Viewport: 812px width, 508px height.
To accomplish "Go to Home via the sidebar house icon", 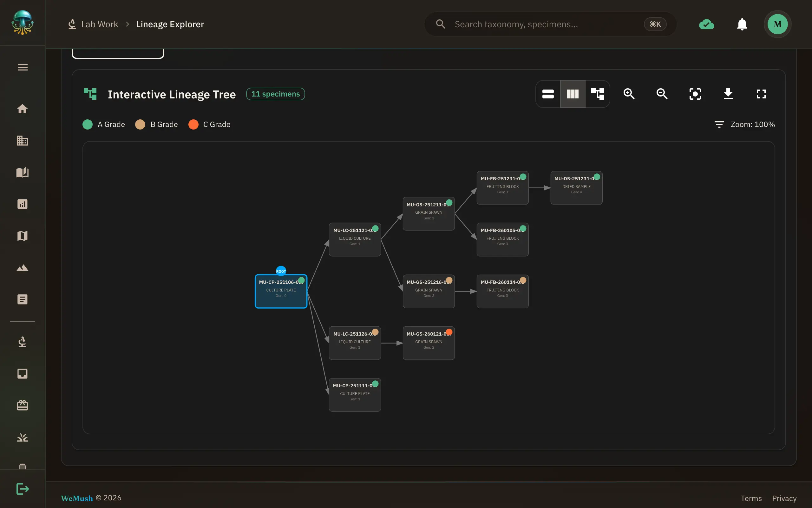I will 23,109.
